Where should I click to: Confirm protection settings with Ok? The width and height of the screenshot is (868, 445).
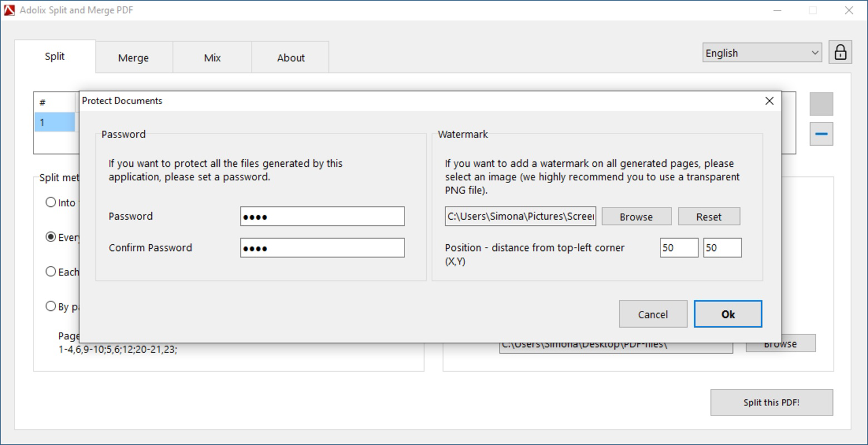(728, 314)
